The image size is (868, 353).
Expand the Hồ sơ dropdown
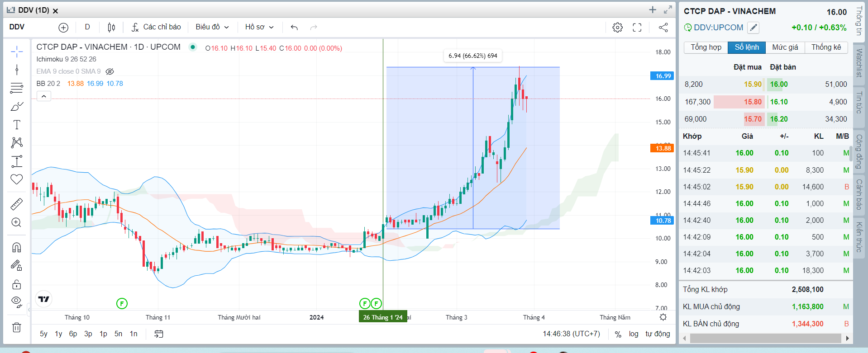(259, 27)
